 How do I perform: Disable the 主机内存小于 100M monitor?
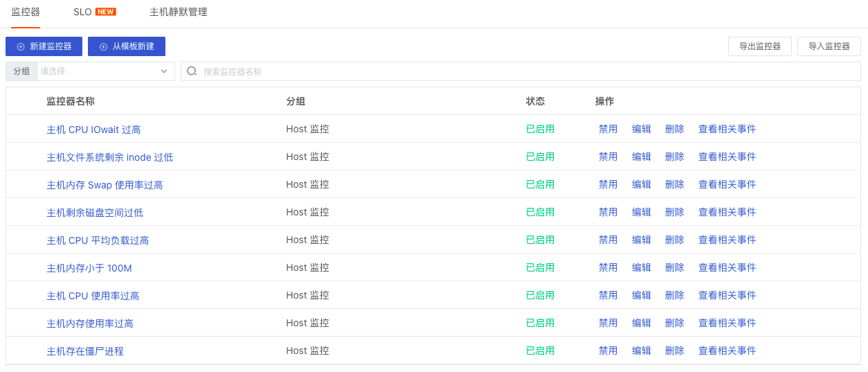click(608, 267)
